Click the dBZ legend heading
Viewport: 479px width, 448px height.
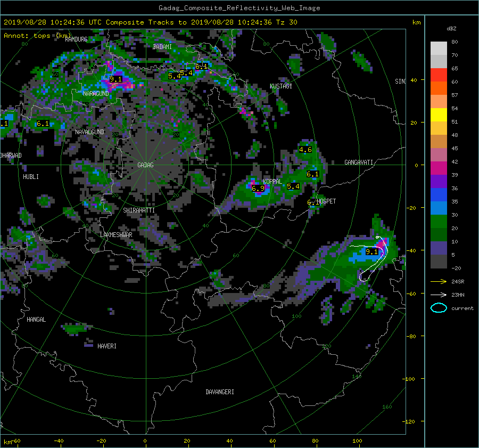pos(451,28)
